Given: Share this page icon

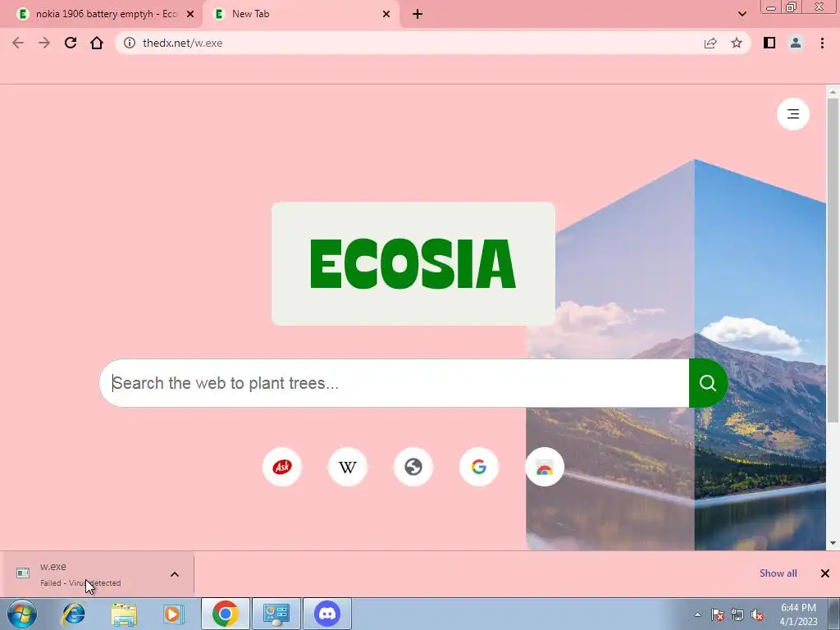Looking at the screenshot, I should pyautogui.click(x=710, y=43).
